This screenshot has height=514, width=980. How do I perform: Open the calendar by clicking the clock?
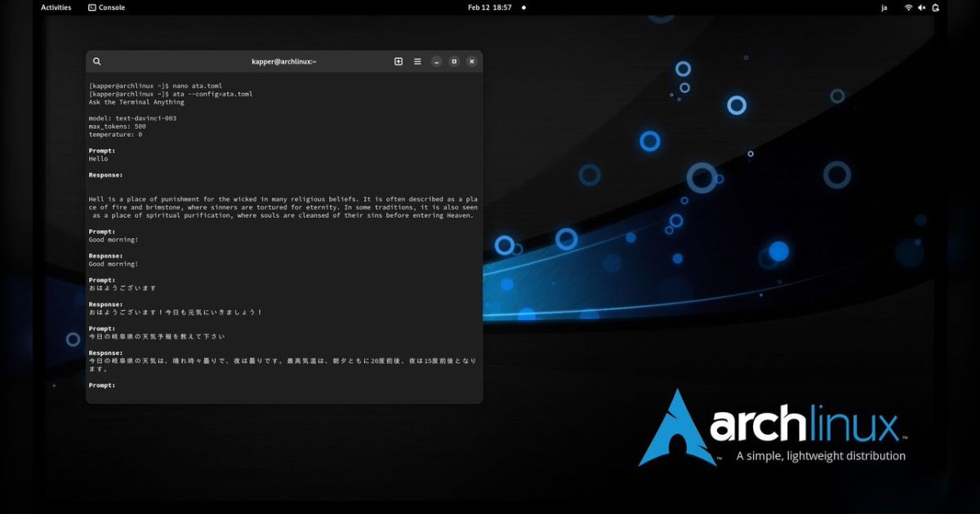click(488, 7)
